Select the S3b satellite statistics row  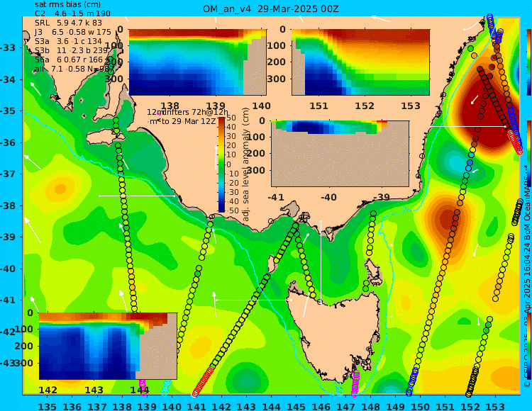click(71, 50)
